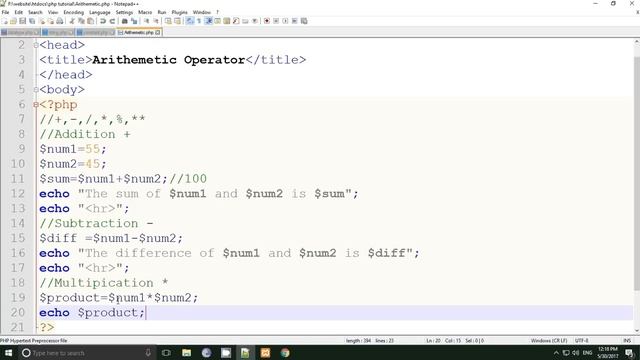Open the Language menu
Screen dimensions: 640x360
(100, 12)
